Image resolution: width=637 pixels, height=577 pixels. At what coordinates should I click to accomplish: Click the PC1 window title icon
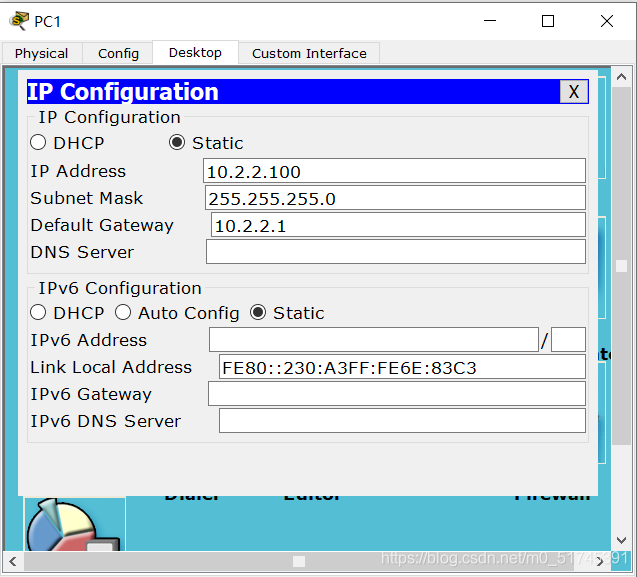pyautogui.click(x=19, y=21)
